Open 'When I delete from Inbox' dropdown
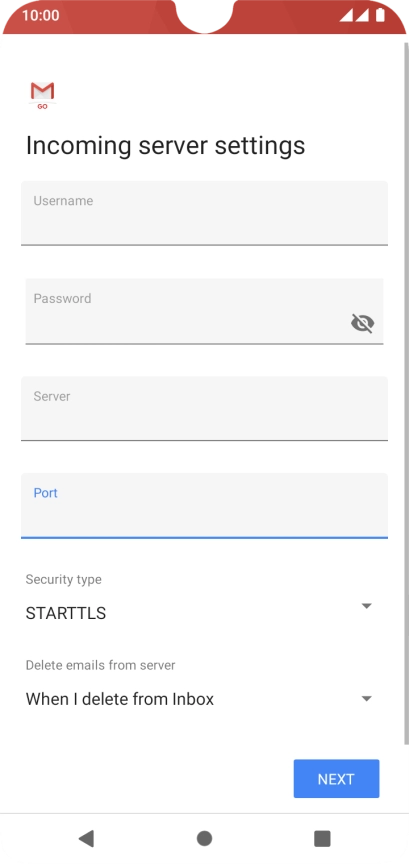Screen dimensions: 409x864 [201, 699]
